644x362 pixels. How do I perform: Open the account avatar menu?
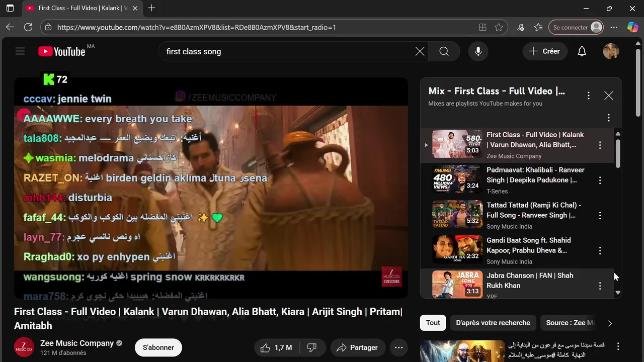[611, 51]
